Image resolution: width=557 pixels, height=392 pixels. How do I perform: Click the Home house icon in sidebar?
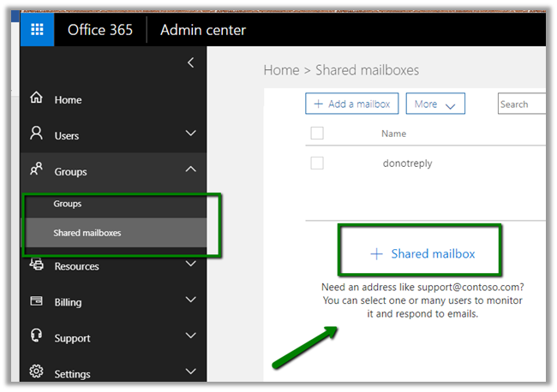(37, 99)
